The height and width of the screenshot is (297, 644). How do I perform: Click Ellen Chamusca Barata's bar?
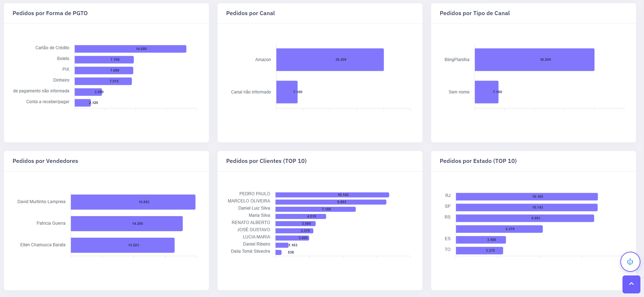122,245
